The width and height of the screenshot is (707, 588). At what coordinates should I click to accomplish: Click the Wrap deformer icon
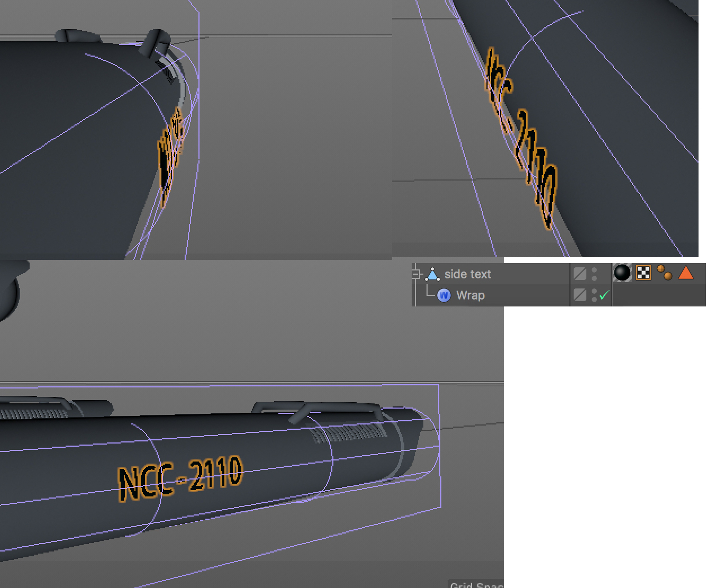[444, 295]
